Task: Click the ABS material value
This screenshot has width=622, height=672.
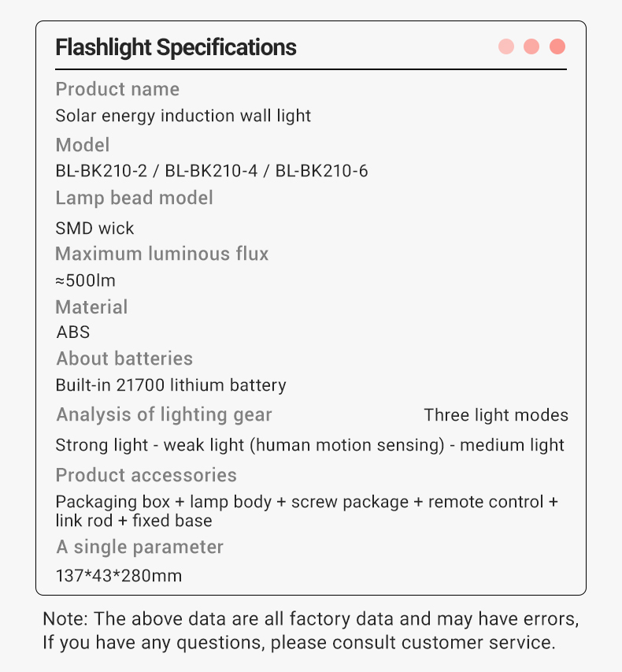Action: [x=73, y=332]
